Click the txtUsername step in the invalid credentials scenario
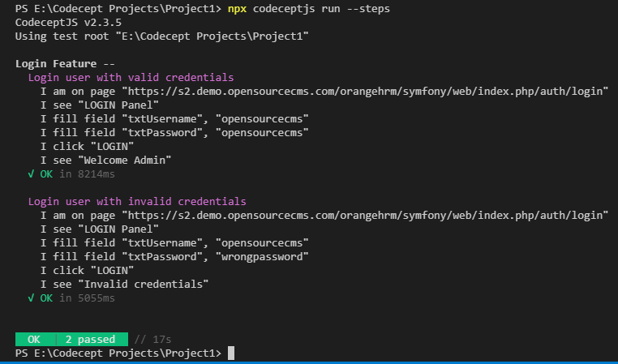The width and height of the screenshot is (618, 364). 174,243
